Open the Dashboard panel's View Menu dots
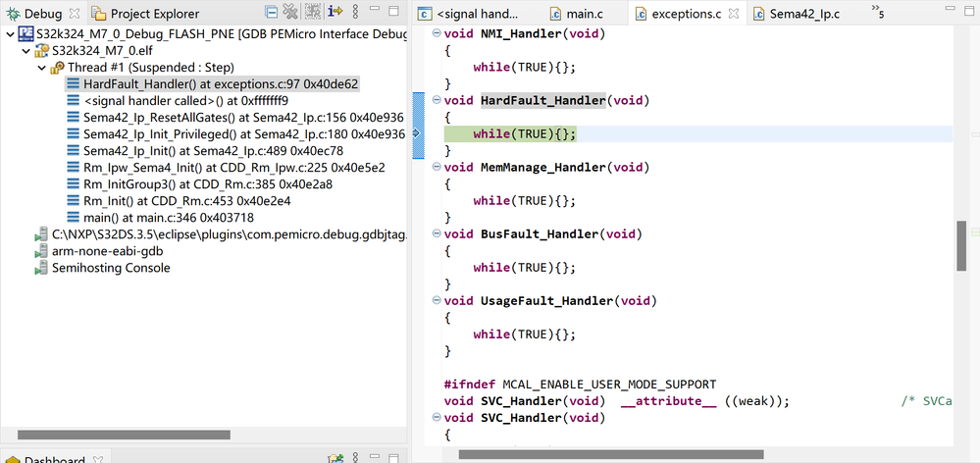Screen dimensions: 980x463 click(356, 459)
